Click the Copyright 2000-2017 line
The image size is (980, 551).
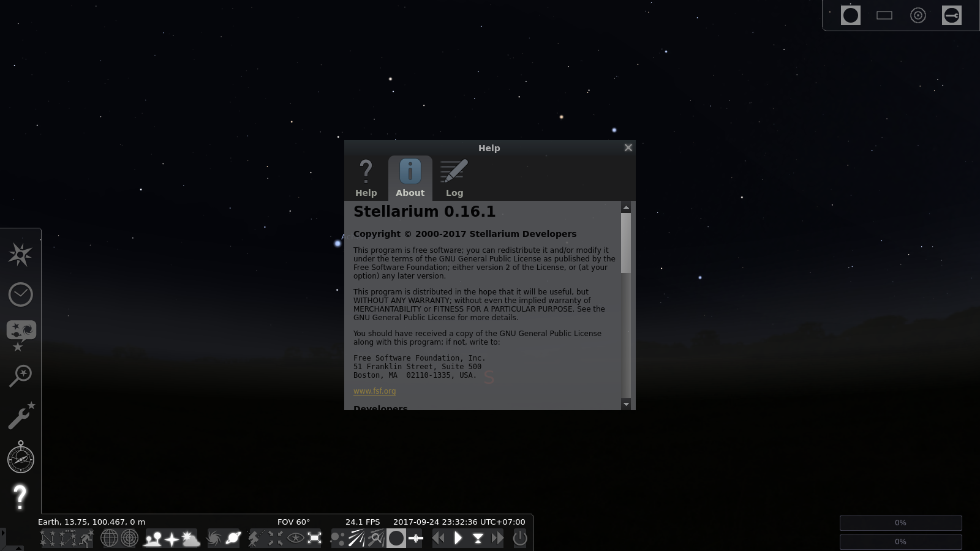(x=465, y=234)
